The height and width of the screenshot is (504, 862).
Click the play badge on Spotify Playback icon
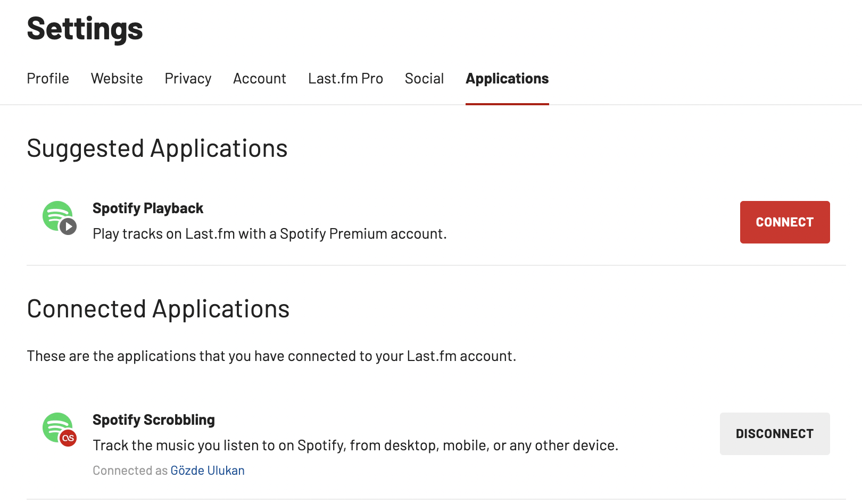(x=68, y=226)
